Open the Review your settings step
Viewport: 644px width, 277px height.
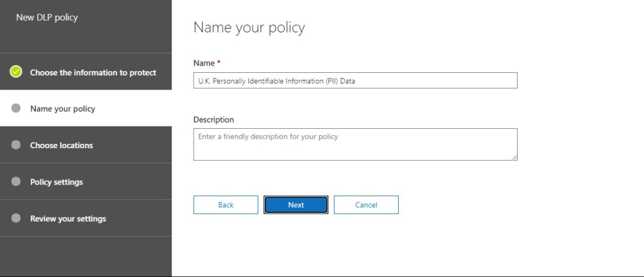tap(68, 219)
